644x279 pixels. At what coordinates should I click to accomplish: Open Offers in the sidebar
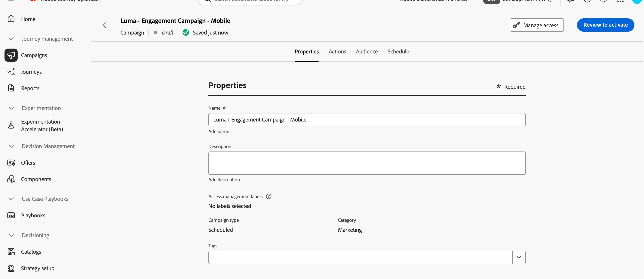28,163
